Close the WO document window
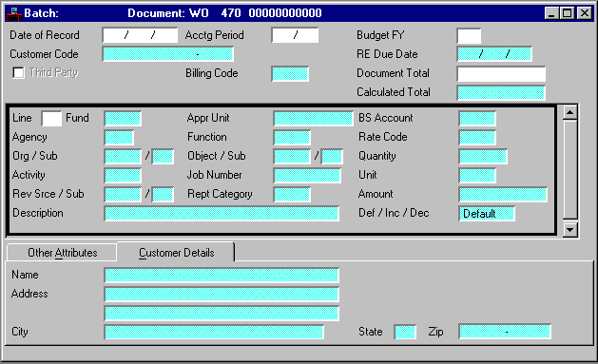 click(585, 13)
